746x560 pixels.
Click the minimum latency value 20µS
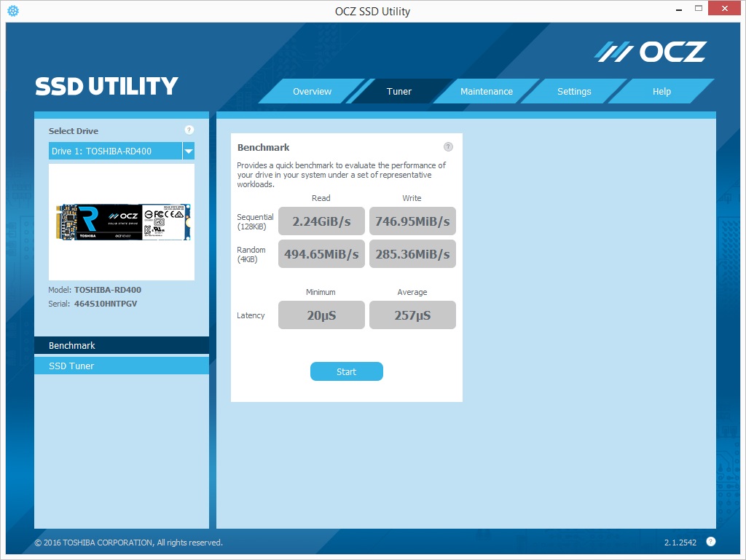[x=321, y=315]
